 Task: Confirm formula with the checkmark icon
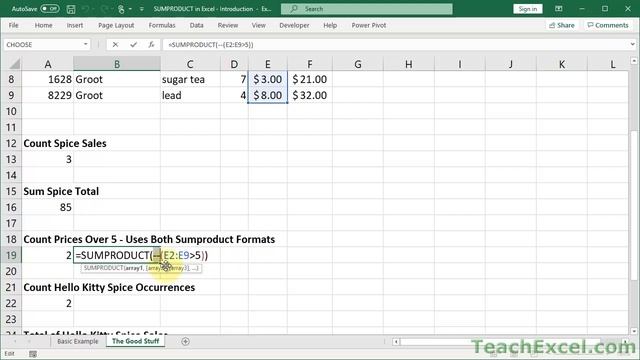coord(133,44)
